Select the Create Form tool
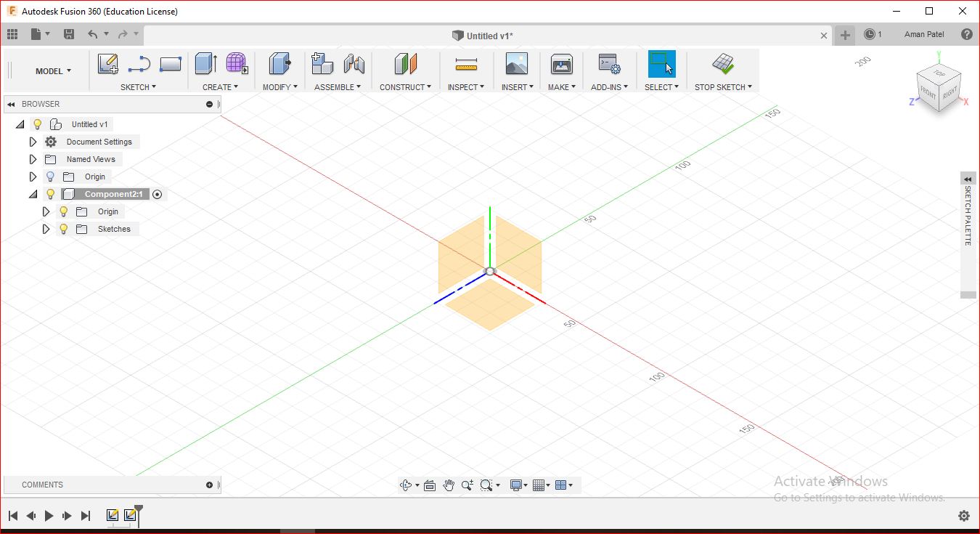Screen dimensions: 980x534 pos(237,64)
